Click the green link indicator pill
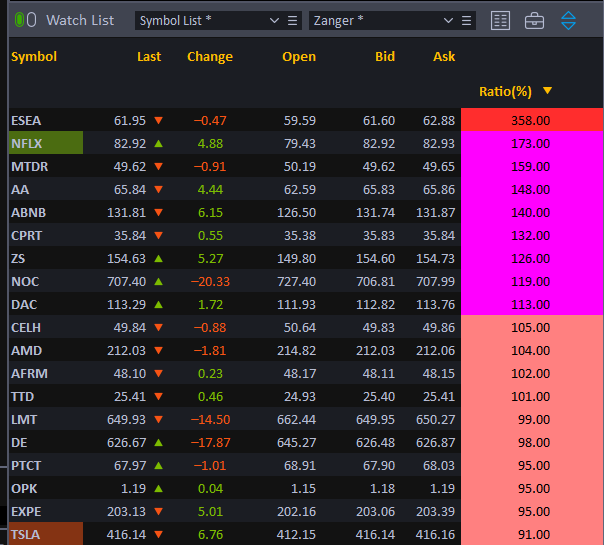 [x=19, y=20]
